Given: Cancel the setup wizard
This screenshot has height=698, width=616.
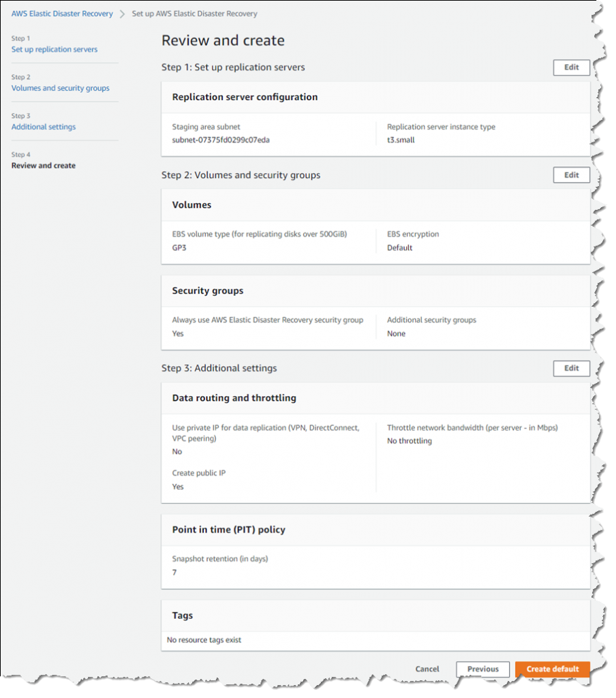Looking at the screenshot, I should pyautogui.click(x=427, y=669).
